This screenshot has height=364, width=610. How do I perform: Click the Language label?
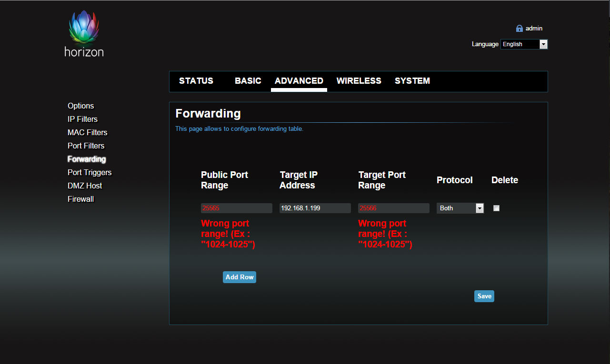pos(485,44)
